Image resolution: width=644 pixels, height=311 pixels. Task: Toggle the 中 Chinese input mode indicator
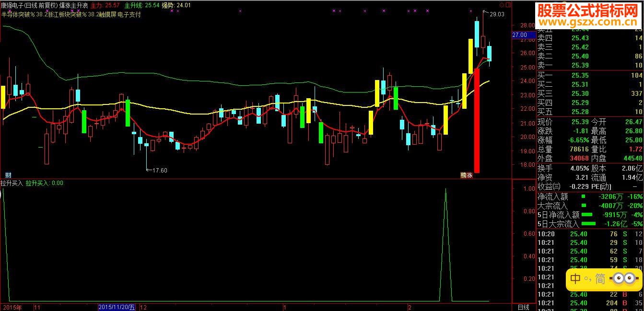[576, 279]
